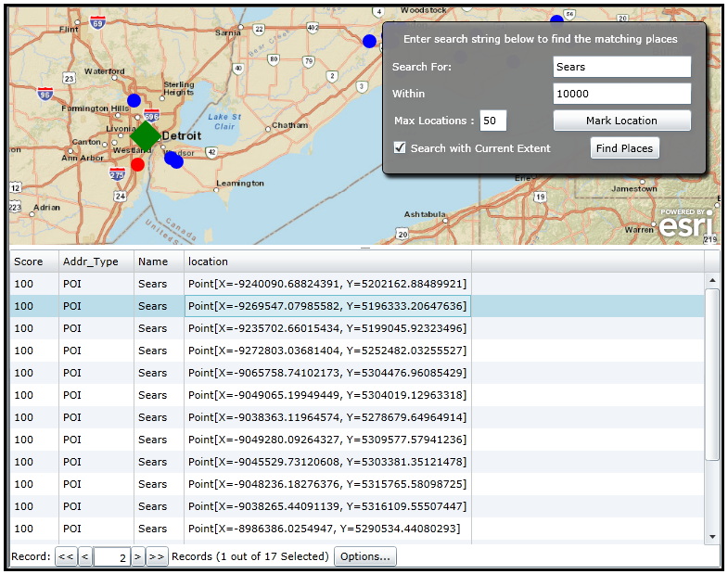Viewport: 728px width, 574px height.
Task: Click the Chatham label on the map
Action: [289, 125]
